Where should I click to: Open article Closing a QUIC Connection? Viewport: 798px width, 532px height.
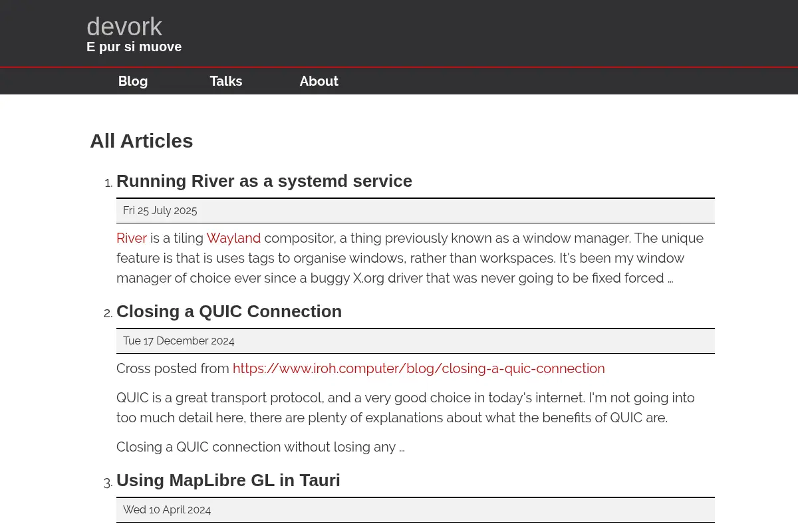229,311
